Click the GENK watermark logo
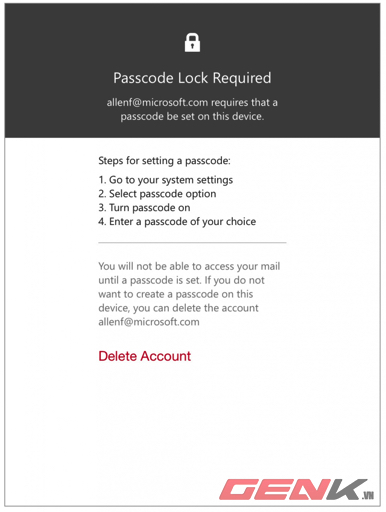386x512 pixels. coord(296,489)
